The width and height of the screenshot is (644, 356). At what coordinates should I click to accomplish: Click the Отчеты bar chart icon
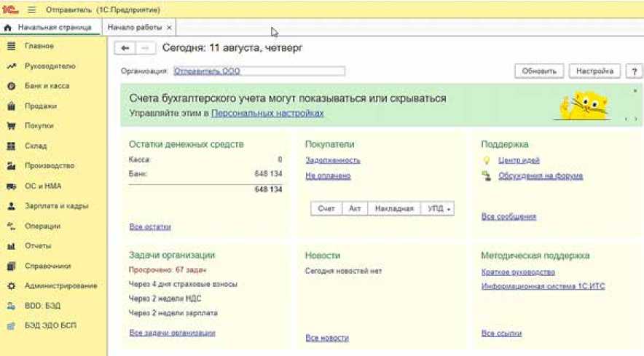click(12, 245)
